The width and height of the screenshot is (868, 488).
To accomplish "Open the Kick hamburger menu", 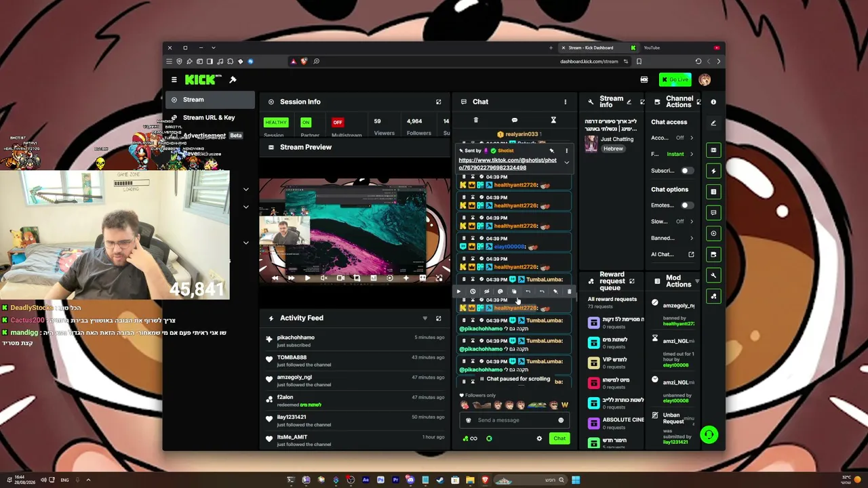I will 174,80.
